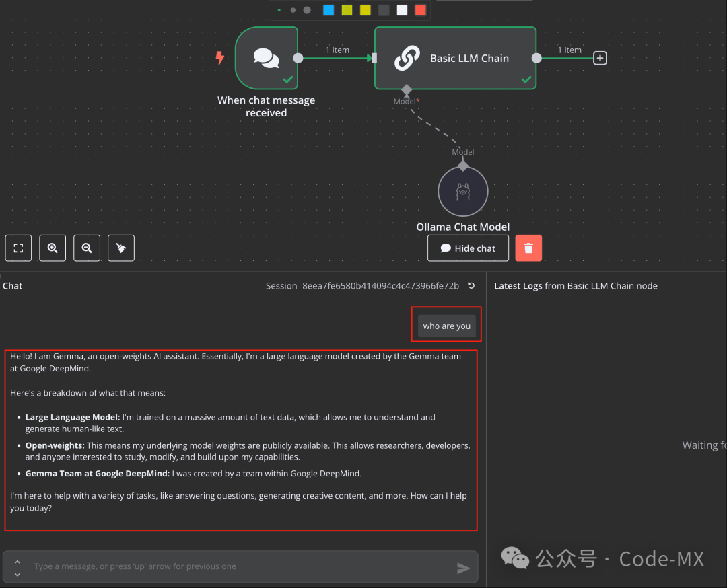The image size is (727, 588).
Task: Click the Chat panel title
Action: 13,286
